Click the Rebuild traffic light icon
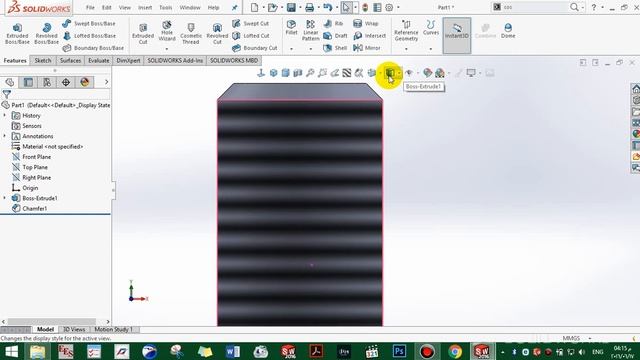 pyautogui.click(x=365, y=7)
